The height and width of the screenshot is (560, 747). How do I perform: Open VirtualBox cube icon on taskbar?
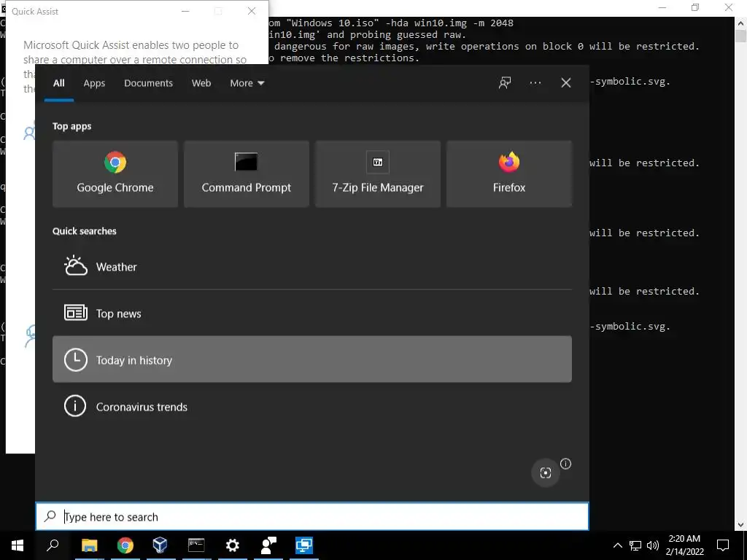coord(160,545)
